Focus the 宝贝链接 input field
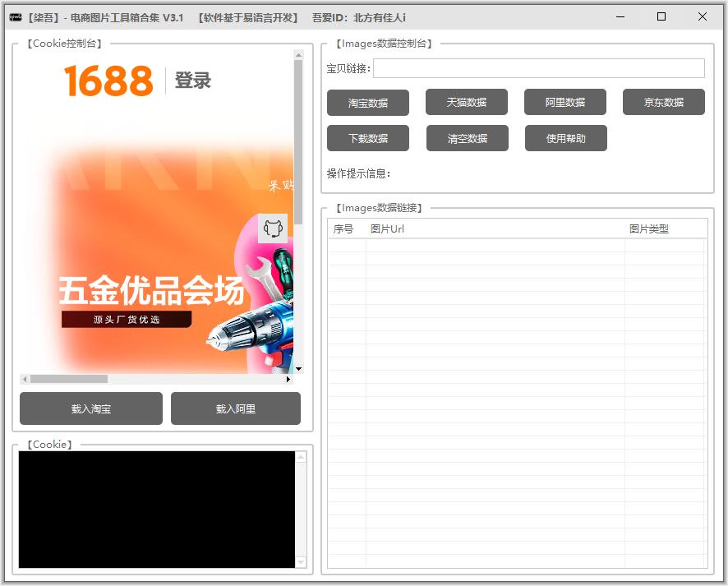 (x=538, y=69)
